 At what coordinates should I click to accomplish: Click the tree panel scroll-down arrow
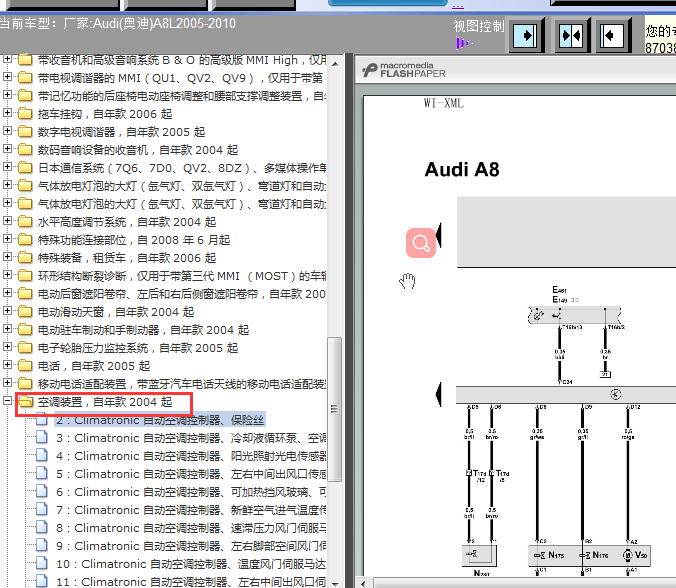(335, 583)
